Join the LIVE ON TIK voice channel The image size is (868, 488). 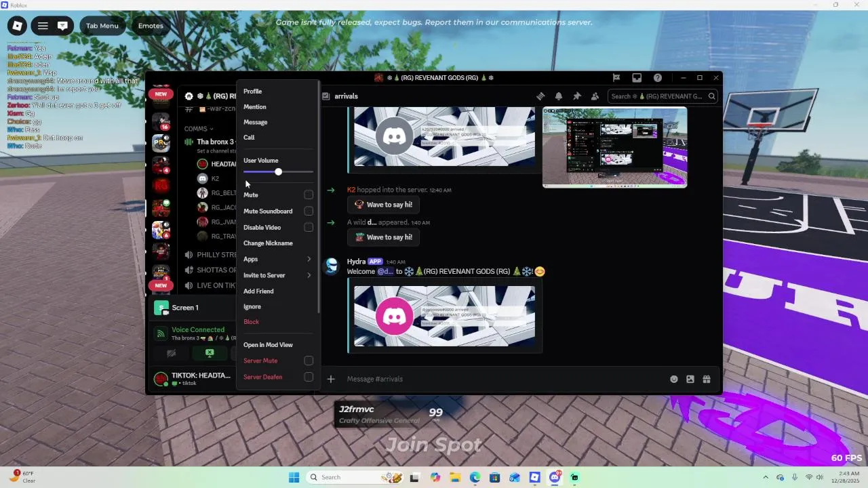pyautogui.click(x=210, y=286)
